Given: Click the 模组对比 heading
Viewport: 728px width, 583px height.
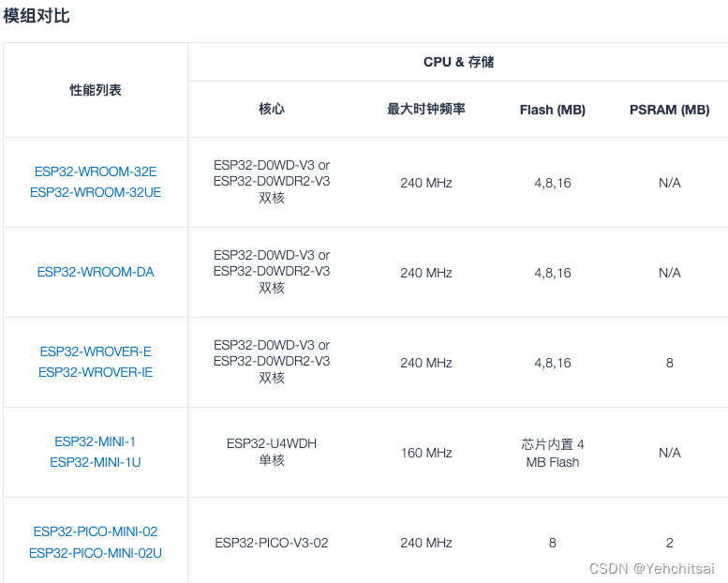Looking at the screenshot, I should [x=37, y=16].
